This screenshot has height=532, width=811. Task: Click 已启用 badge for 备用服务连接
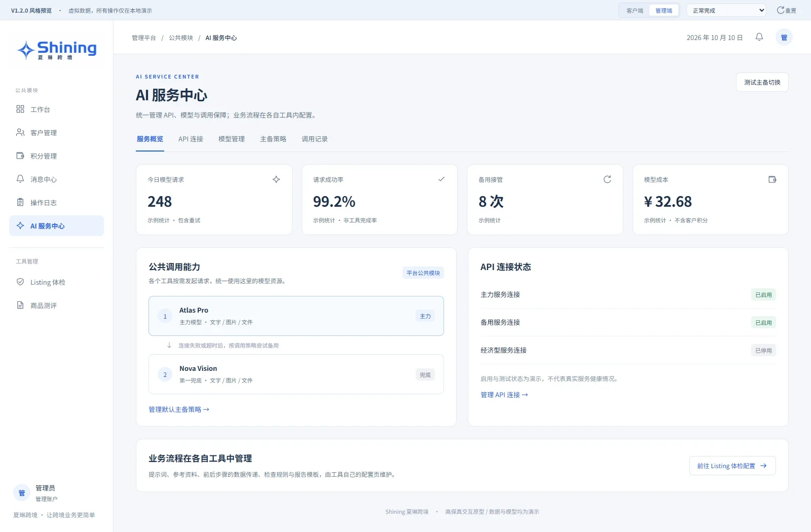pos(763,323)
